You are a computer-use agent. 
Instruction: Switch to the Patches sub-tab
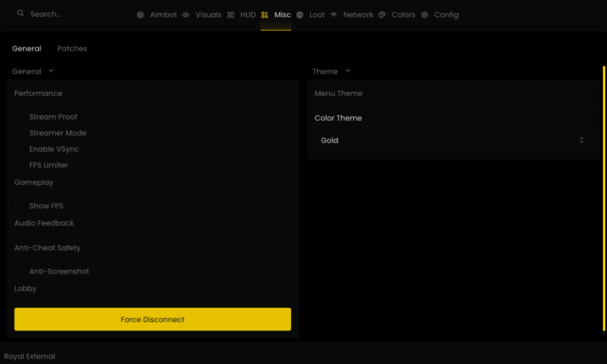point(72,49)
